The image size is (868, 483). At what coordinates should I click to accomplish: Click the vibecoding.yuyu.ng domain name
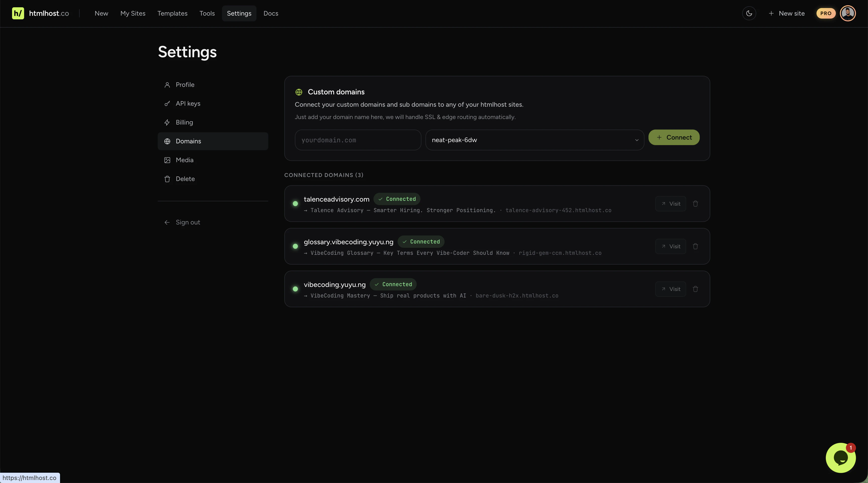[x=335, y=285]
